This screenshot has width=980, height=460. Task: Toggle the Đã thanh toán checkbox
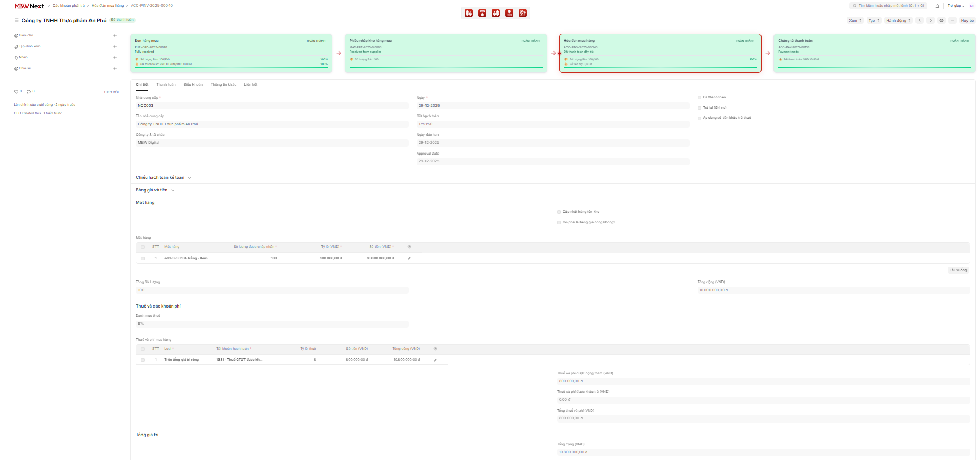click(x=700, y=98)
